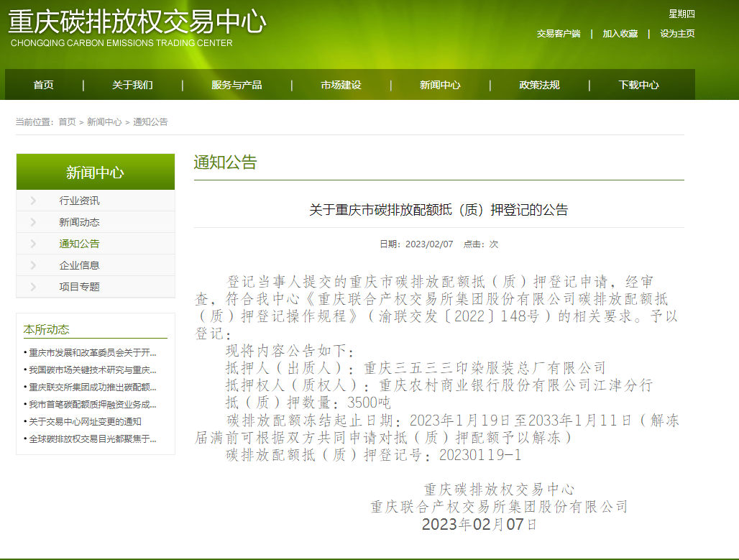Viewport: 739px width, 560px height.
Task: Click the 点击: 次 hit counter text
Action: coord(481,244)
